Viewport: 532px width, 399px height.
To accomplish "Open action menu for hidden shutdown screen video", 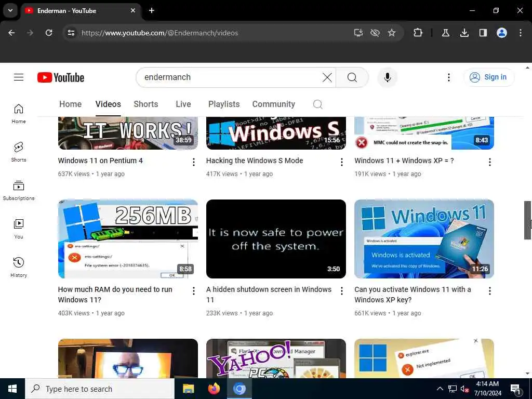I will click(342, 291).
